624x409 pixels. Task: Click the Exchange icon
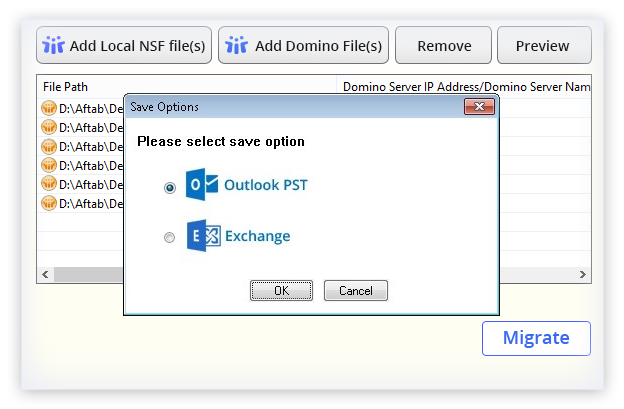[x=203, y=236]
